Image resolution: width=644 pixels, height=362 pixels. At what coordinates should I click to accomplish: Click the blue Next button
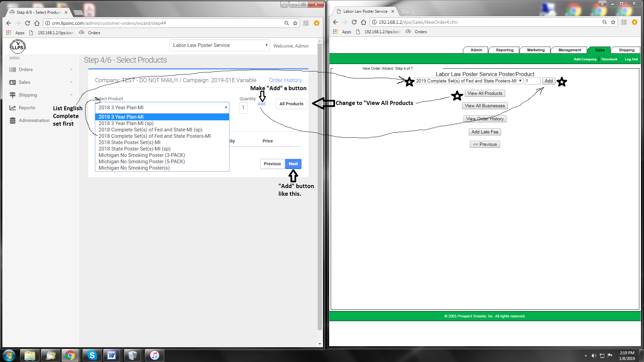click(293, 164)
